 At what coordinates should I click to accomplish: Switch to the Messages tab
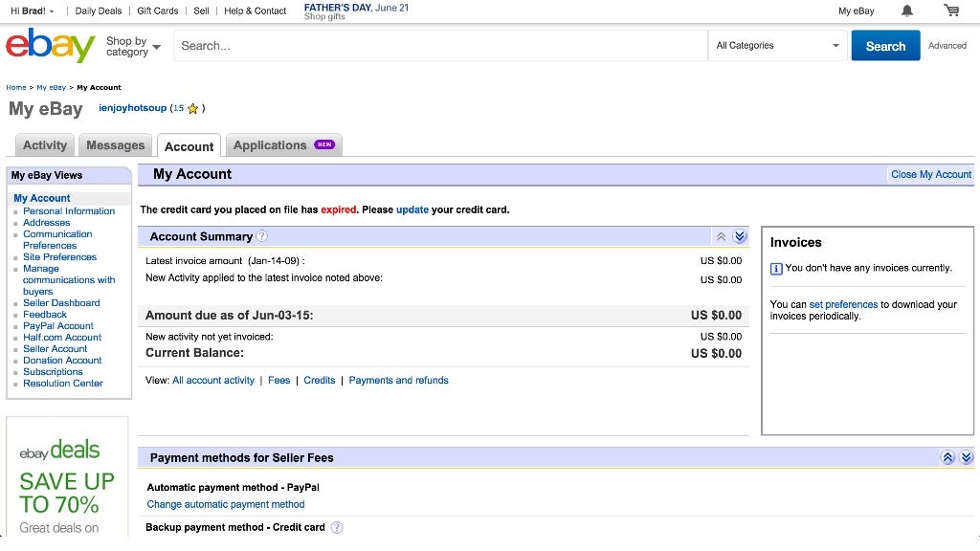coord(115,145)
